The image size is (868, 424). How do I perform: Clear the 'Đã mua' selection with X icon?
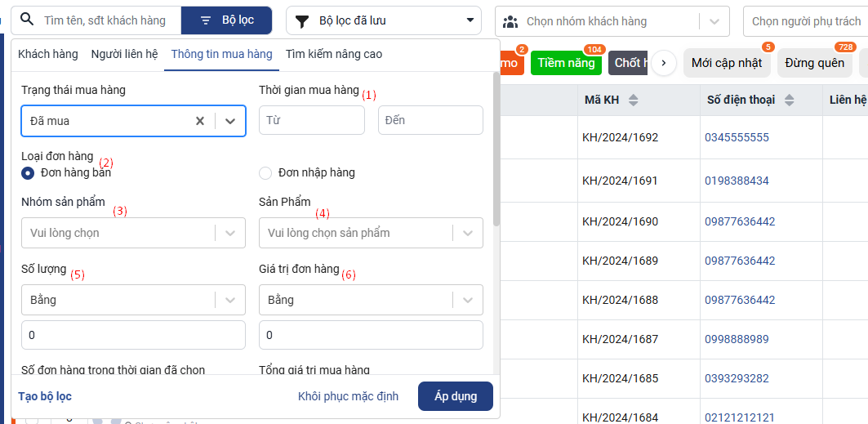coord(200,121)
